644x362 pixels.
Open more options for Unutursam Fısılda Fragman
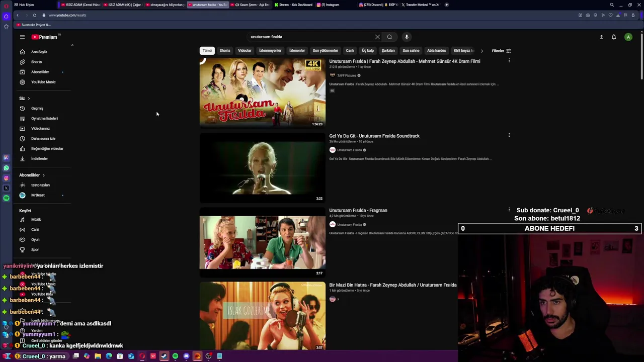pos(509,210)
